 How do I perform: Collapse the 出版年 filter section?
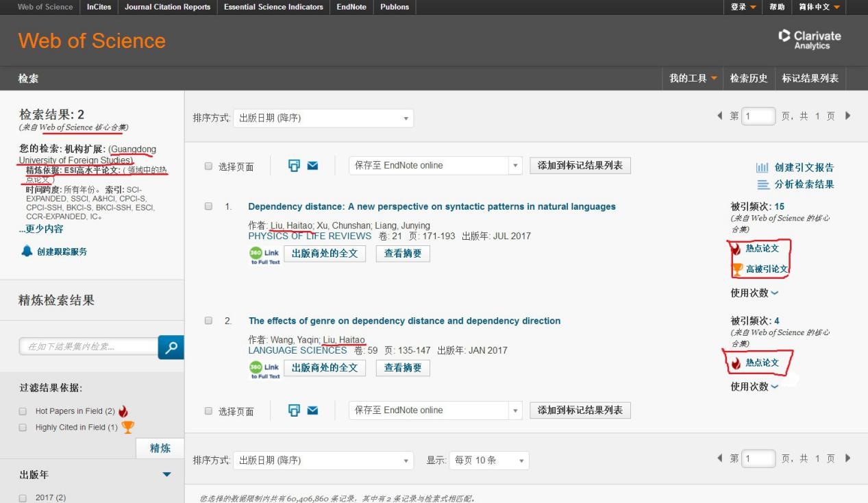point(166,474)
